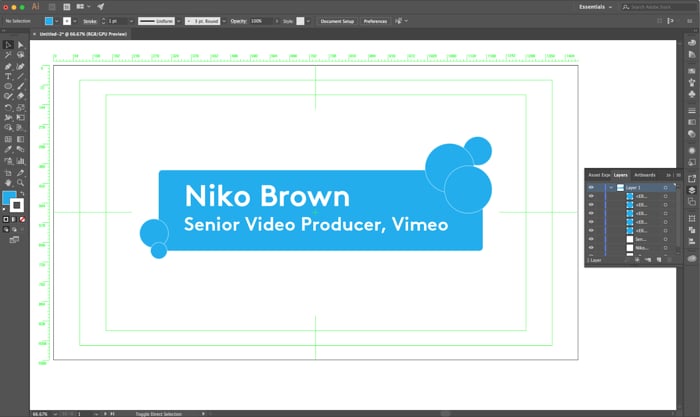
Task: Open Uniform variable width profile dropdown
Action: click(x=179, y=21)
